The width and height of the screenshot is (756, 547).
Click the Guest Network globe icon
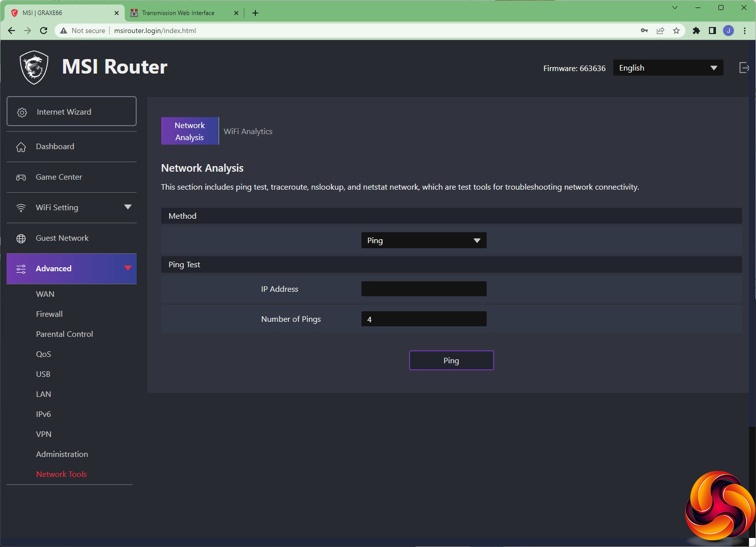[x=21, y=238]
